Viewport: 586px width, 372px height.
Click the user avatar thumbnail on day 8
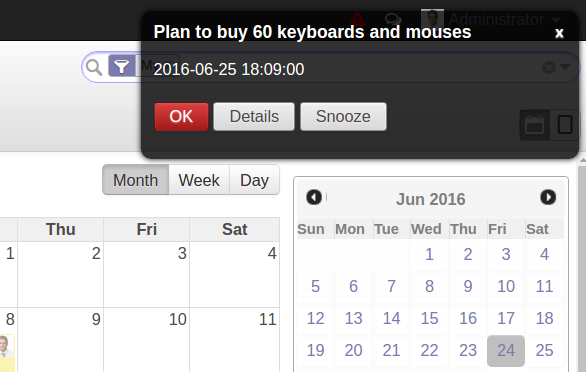coord(6,346)
